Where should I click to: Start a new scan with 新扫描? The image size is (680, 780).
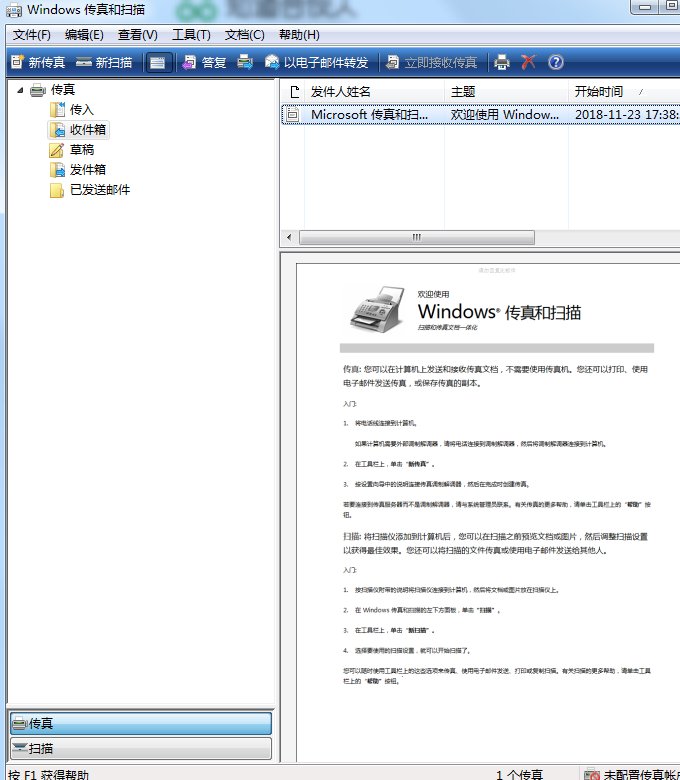point(104,62)
